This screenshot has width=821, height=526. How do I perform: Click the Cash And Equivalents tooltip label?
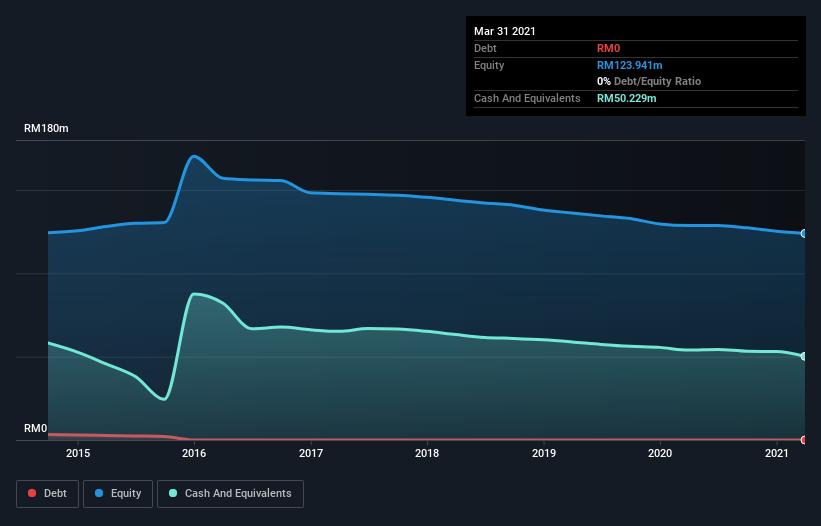coord(527,98)
